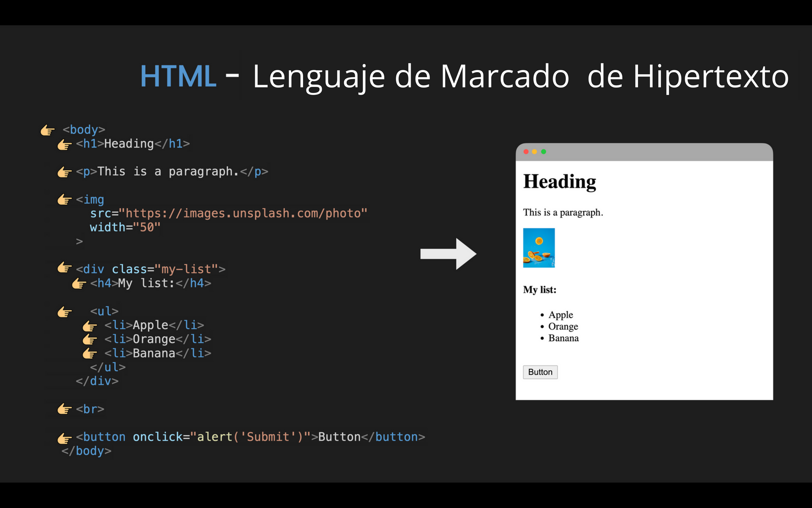Image resolution: width=812 pixels, height=508 pixels.
Task: Click the red traffic light dot on the browser
Action: pos(525,151)
